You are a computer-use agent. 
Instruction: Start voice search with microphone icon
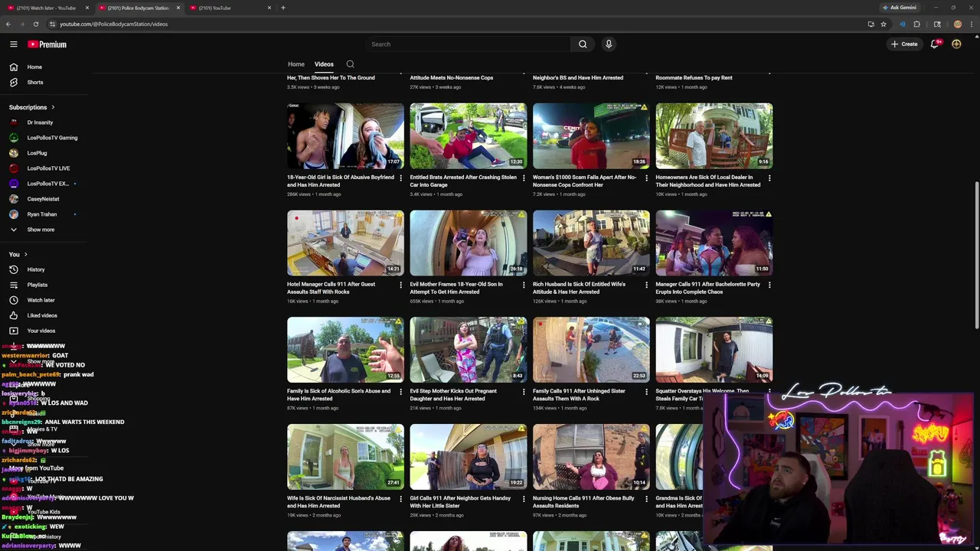pyautogui.click(x=609, y=44)
